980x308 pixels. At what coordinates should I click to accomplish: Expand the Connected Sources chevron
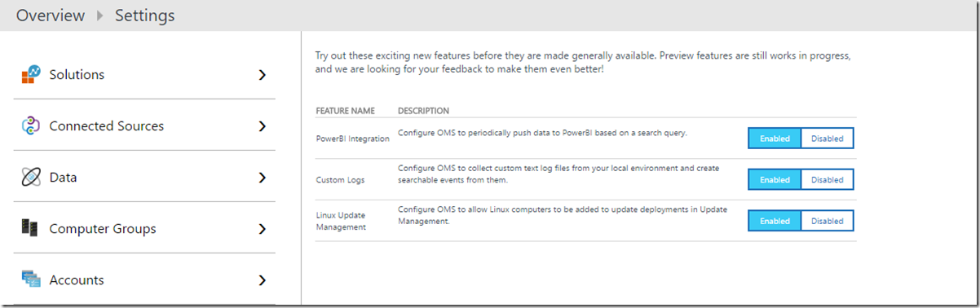click(262, 126)
